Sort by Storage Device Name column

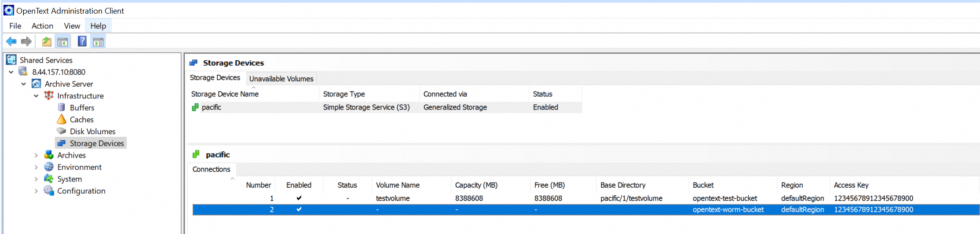click(x=253, y=94)
